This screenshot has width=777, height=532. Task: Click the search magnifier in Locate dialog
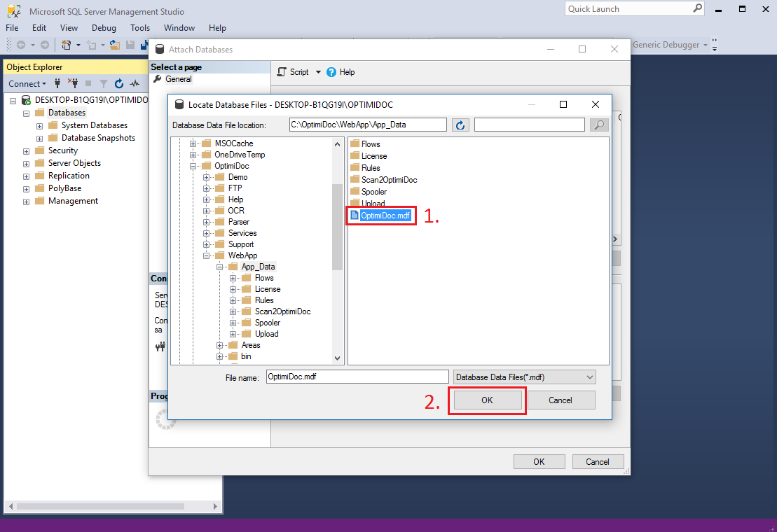click(x=599, y=125)
